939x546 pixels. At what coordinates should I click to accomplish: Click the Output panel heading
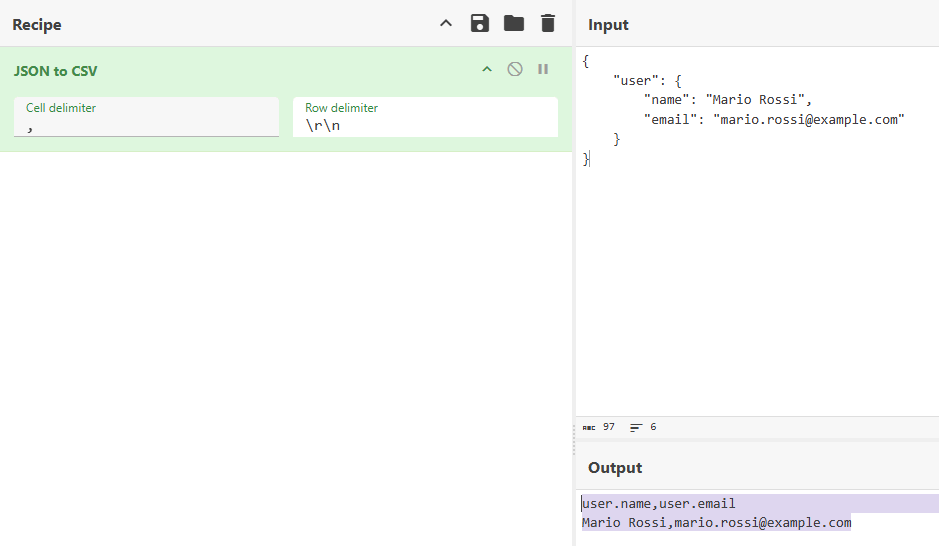pyautogui.click(x=615, y=468)
